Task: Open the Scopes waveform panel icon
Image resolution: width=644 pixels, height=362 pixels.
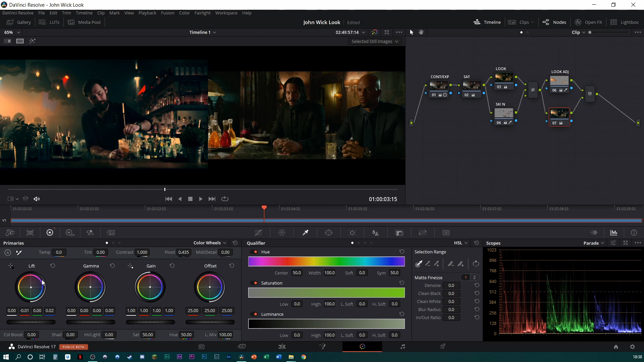Action: click(x=614, y=233)
